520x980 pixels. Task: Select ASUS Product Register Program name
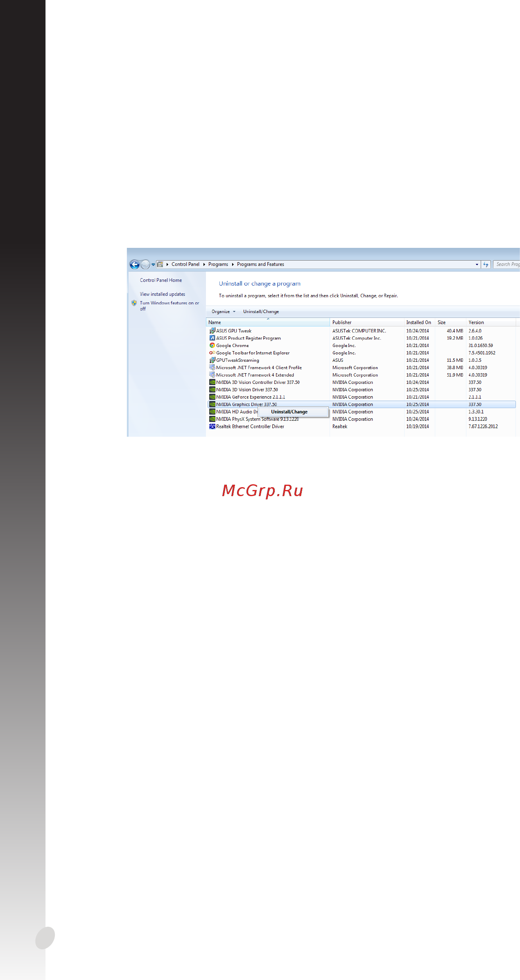click(249, 338)
